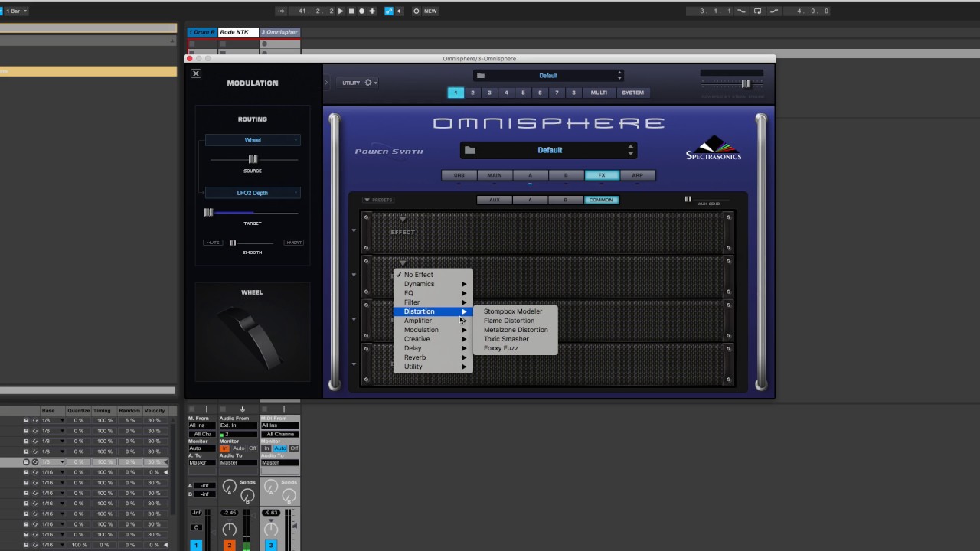Click the NEW scene button
Viewport: 980px width, 551px height.
pos(430,11)
